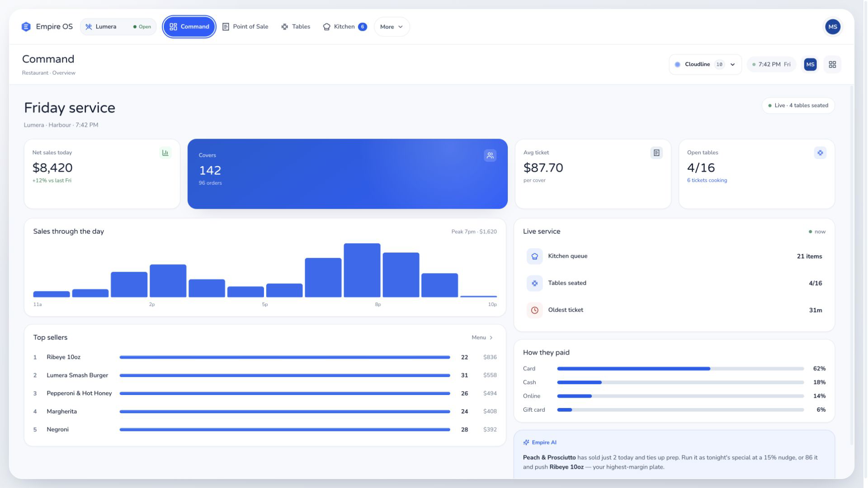Expand the Cloudline selector dropdown
Screen dimensions: 868x488
[x=705, y=65]
